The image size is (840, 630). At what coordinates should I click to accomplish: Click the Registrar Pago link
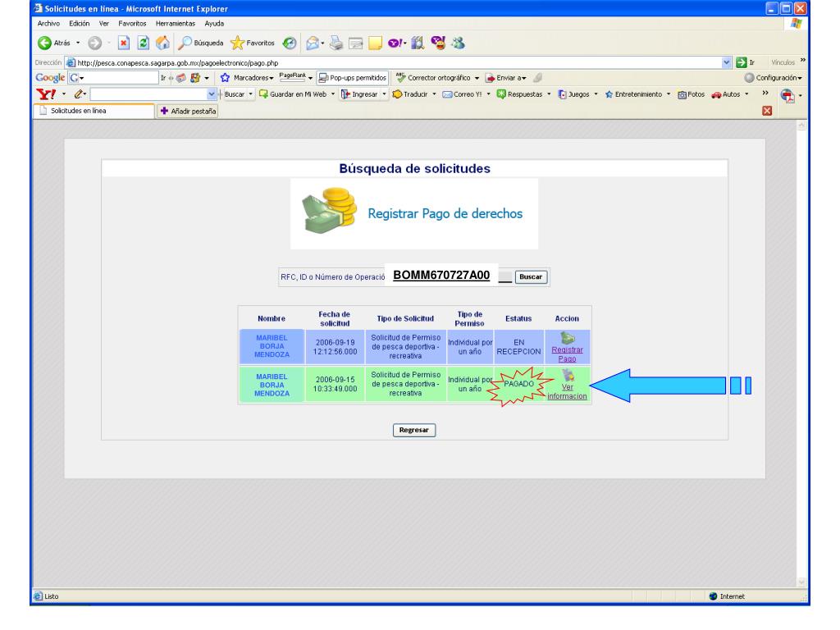tap(568, 354)
